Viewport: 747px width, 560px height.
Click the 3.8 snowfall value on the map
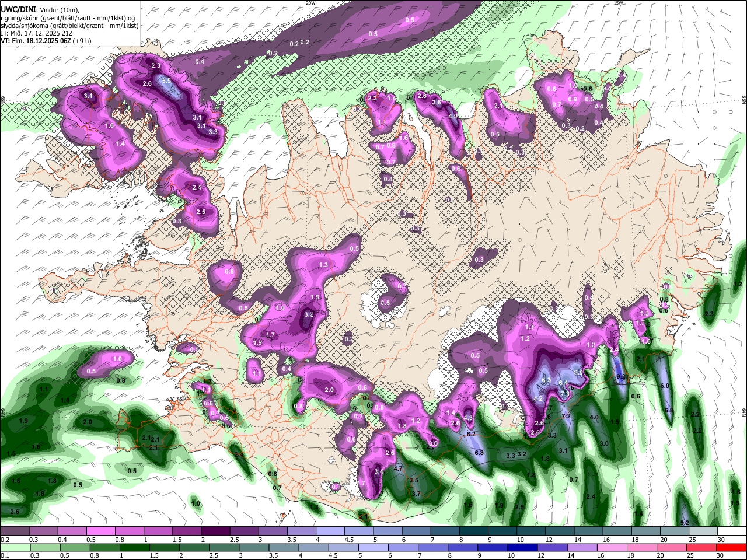coord(436,103)
